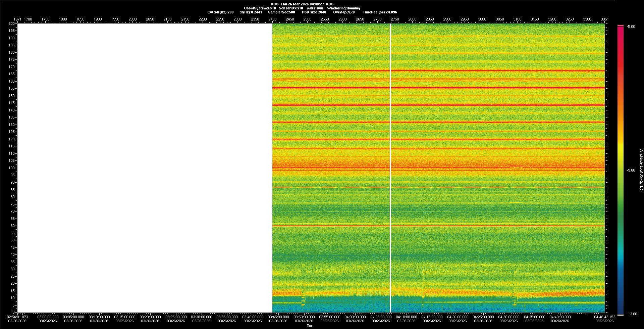Click the -13.00 colorbar minimum marker
This screenshot has width=644, height=329.
coord(621,315)
